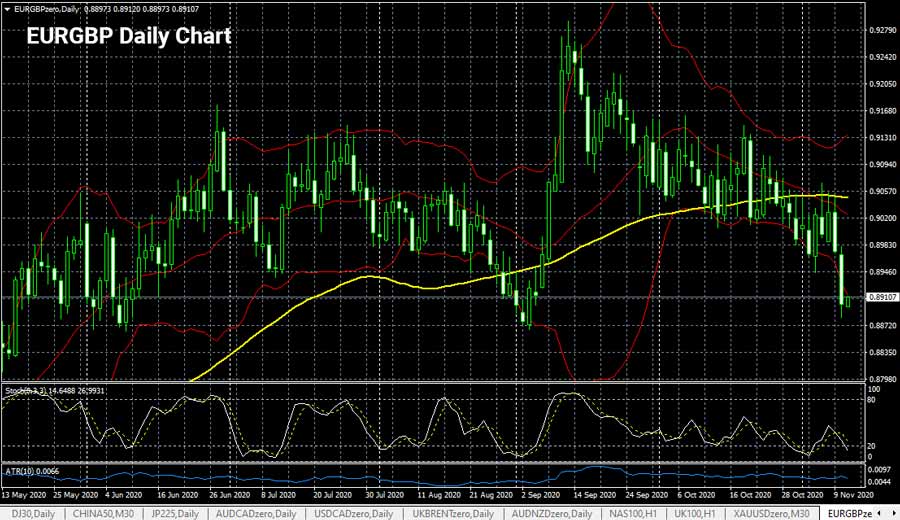Switch to the USDCADzero,Daily tab

point(354,514)
